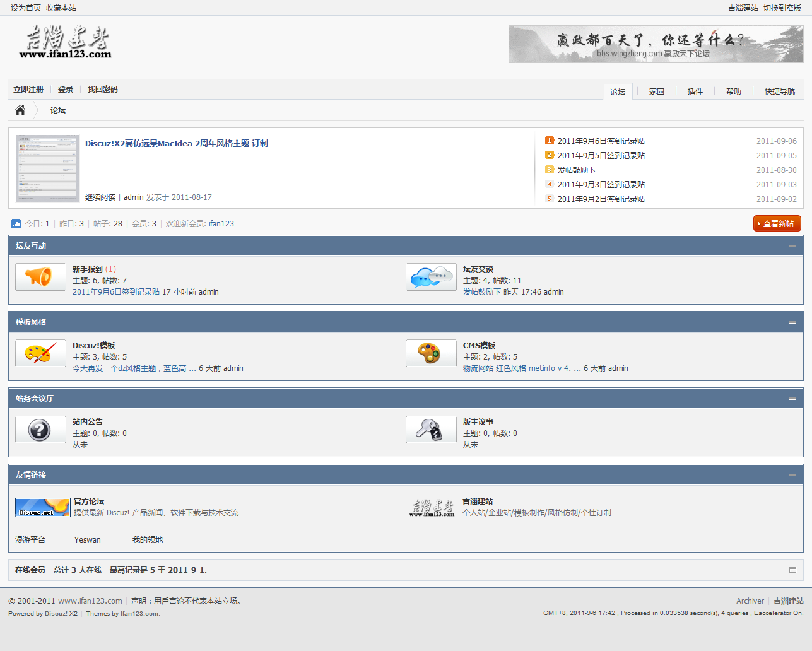Select the 插件 navigation tab
The width and height of the screenshot is (812, 651).
point(695,91)
